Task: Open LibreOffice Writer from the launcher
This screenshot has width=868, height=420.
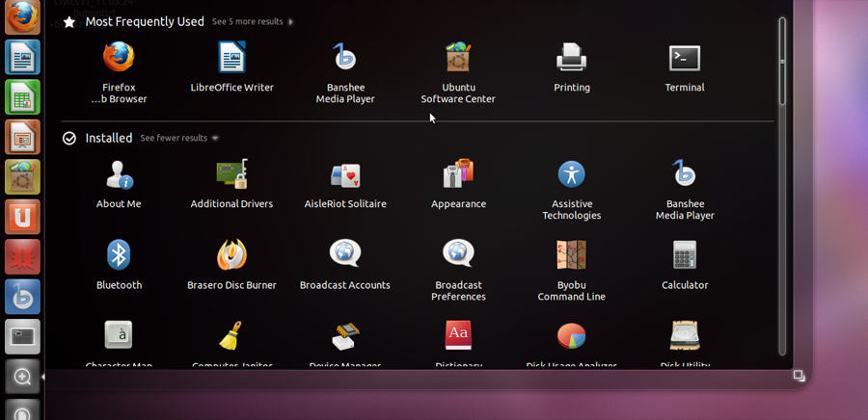Action: coord(23,57)
